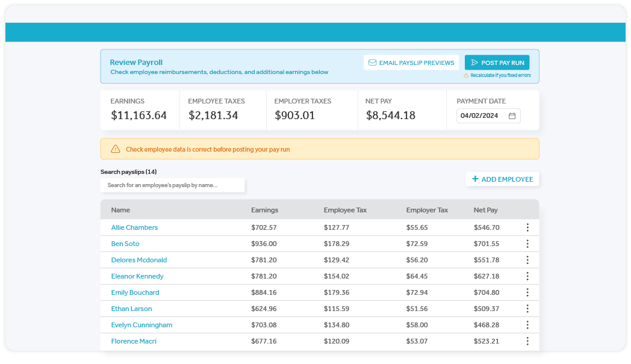Click the payslip search field
The height and width of the screenshot is (364, 631).
click(x=172, y=185)
